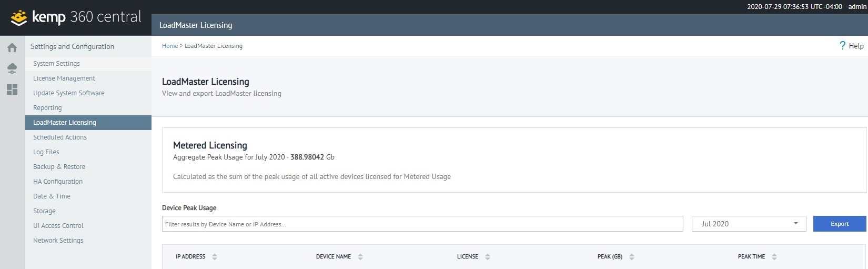
Task: Click the LICENSE column header text
Action: [x=468, y=257]
